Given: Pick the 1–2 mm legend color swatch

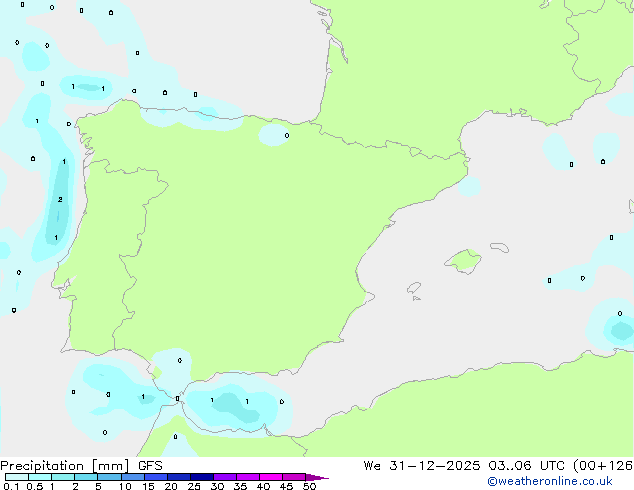Looking at the screenshot, I should [x=63, y=477].
